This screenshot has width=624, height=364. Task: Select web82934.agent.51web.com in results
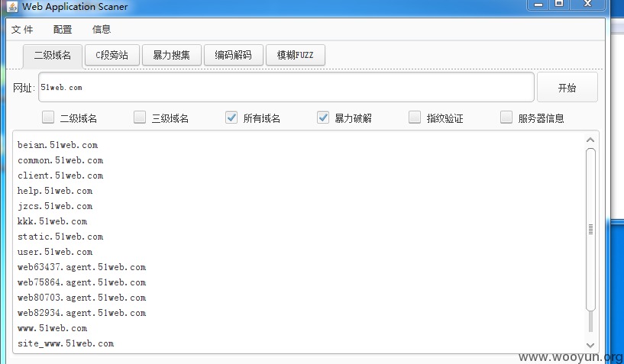pyautogui.click(x=82, y=313)
